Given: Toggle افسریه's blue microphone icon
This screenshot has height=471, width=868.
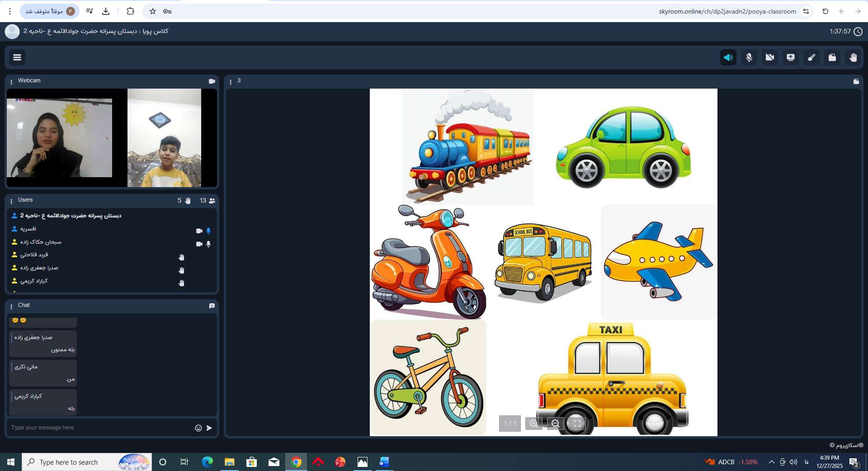Looking at the screenshot, I should click(208, 231).
